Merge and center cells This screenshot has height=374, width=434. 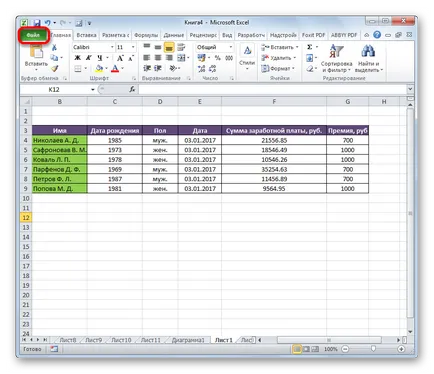[181, 58]
